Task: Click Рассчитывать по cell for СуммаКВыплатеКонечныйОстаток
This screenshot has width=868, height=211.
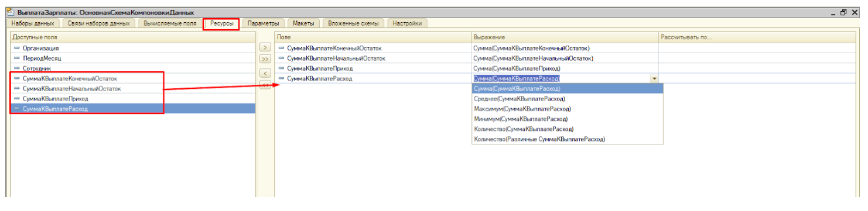Action: (x=759, y=48)
